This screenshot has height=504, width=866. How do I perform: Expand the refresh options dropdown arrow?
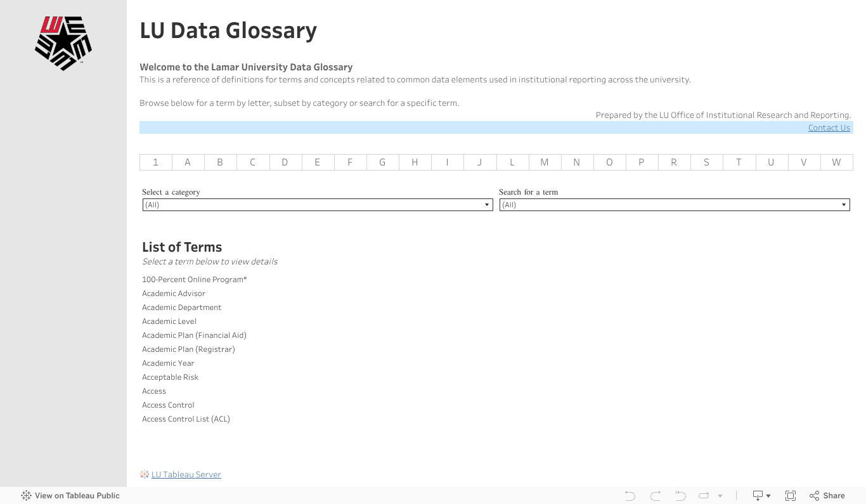[720, 496]
